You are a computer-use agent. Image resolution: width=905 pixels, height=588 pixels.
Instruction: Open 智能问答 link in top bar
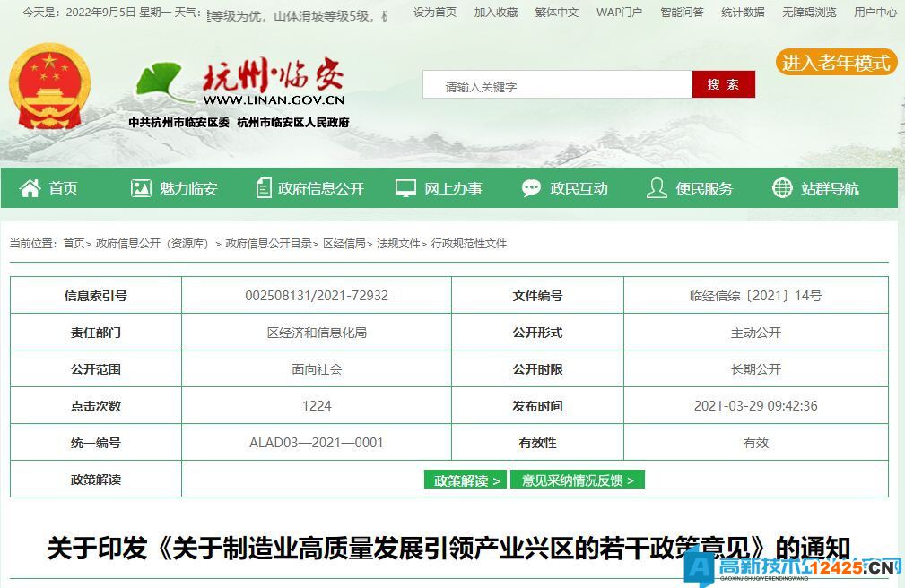tap(682, 13)
